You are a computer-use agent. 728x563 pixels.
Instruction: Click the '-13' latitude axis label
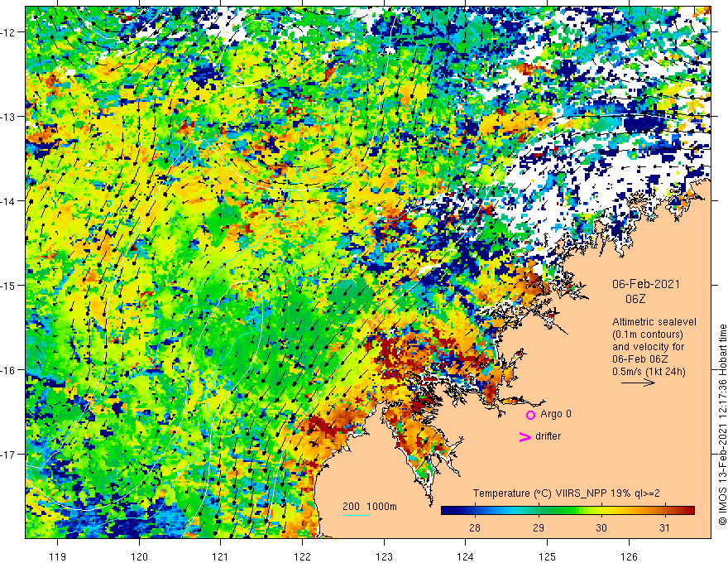pyautogui.click(x=9, y=116)
